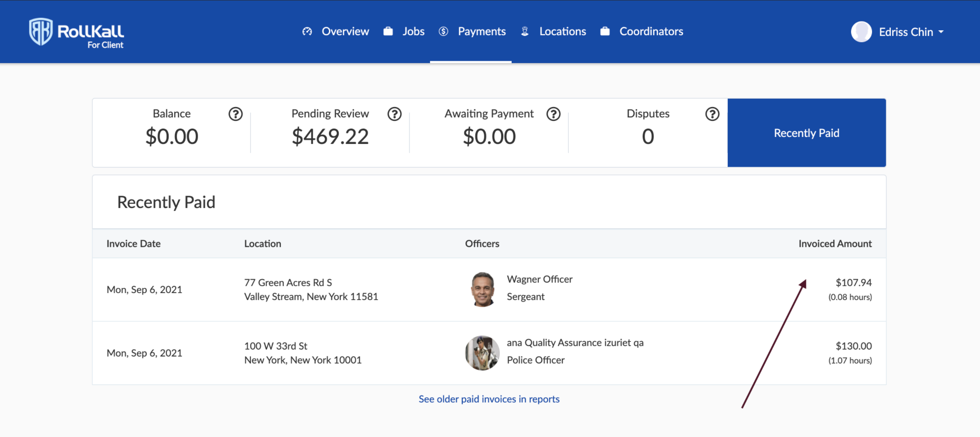Open the Pending Review help icon
Image resolution: width=980 pixels, height=437 pixels.
(x=394, y=114)
